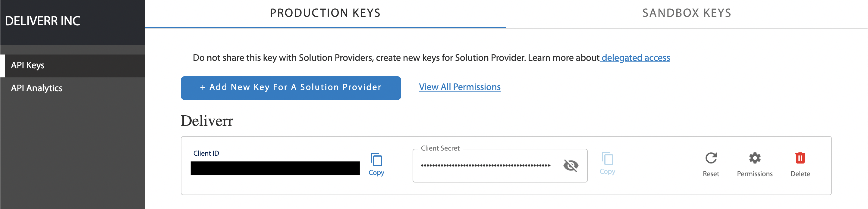Screen dimensions: 868x209
Task: Switch to the Sandbox Keys tab
Action: coord(687,13)
